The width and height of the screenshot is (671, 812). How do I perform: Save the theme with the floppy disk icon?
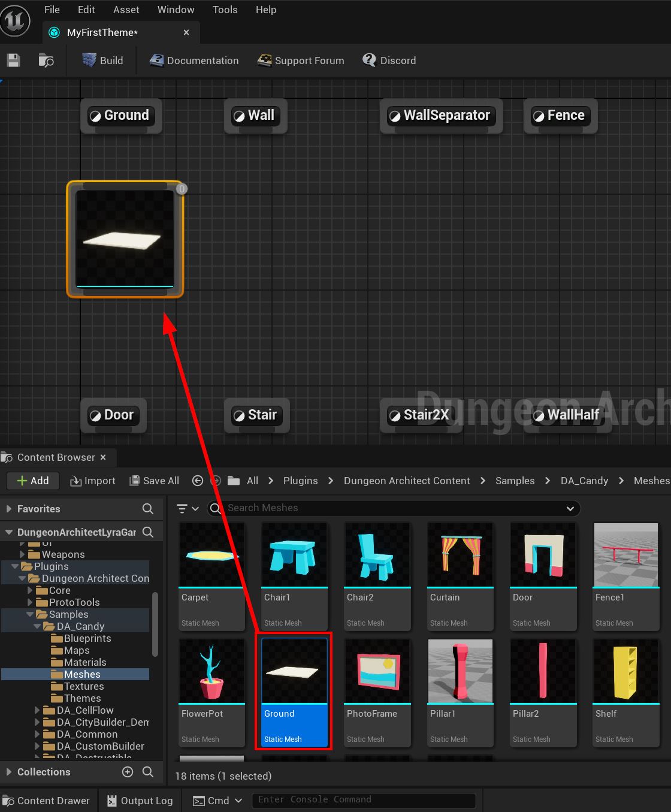(x=13, y=61)
